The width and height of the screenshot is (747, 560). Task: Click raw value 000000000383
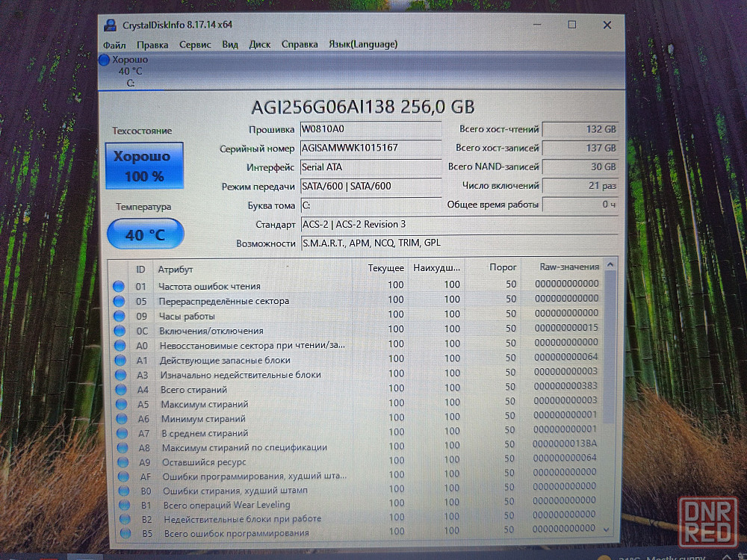(x=565, y=386)
